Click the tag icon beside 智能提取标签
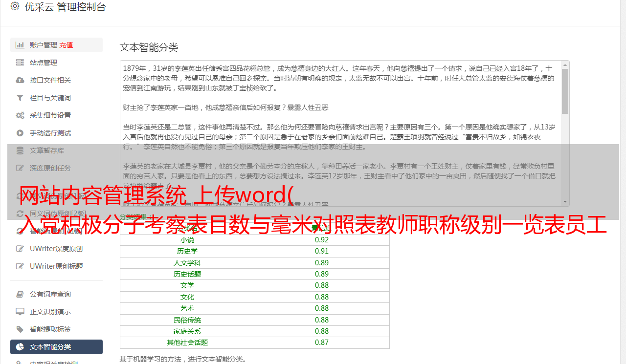 pyautogui.click(x=20, y=329)
